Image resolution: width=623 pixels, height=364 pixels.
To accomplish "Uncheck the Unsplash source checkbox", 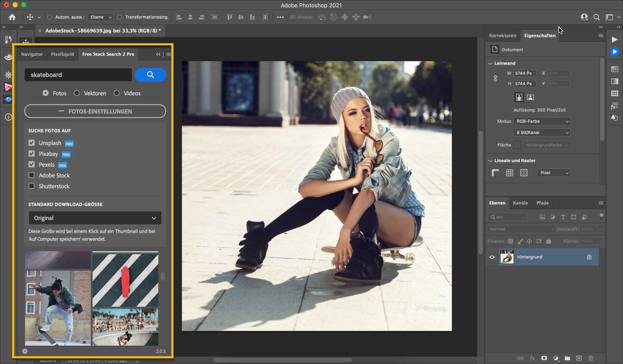I will (32, 143).
